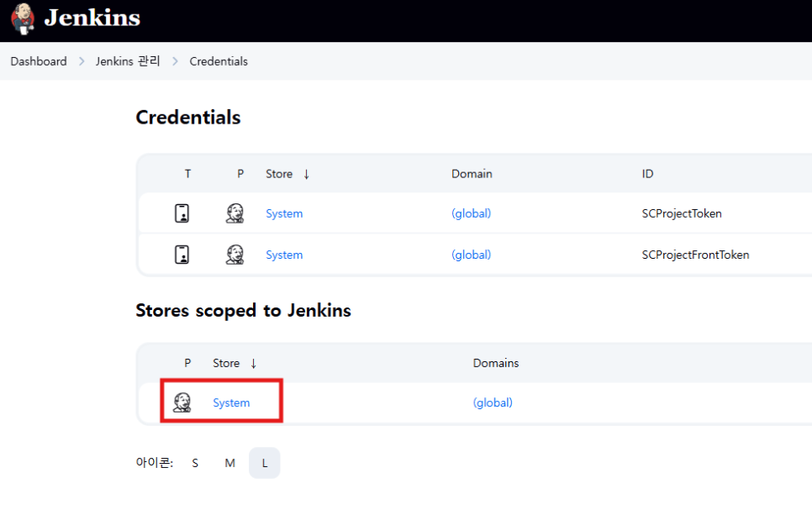
Task: Set icon size to M
Action: click(230, 463)
